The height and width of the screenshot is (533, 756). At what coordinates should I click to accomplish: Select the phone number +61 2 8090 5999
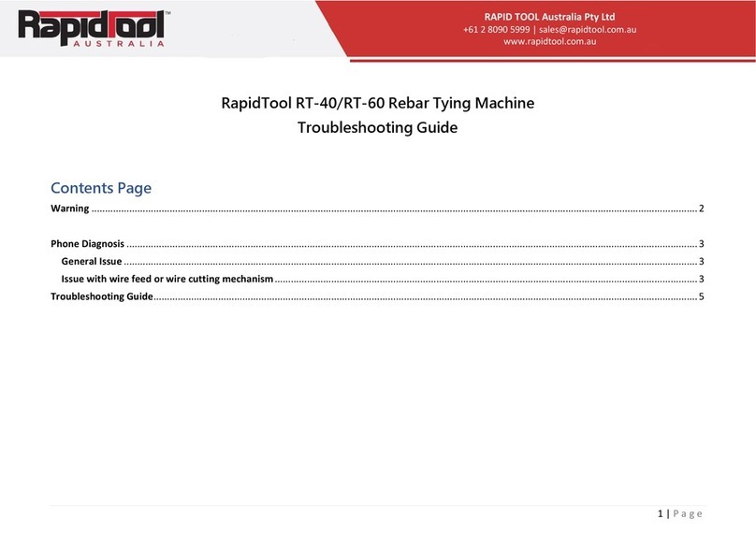[x=496, y=29]
